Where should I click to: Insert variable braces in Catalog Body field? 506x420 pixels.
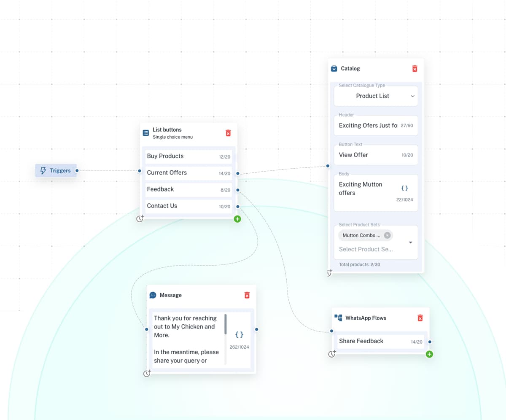(x=404, y=188)
